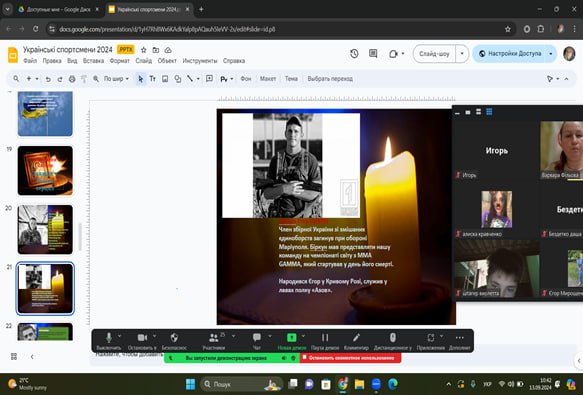Select the text box tool
Image resolution: width=583 pixels, height=395 pixels.
pos(152,79)
